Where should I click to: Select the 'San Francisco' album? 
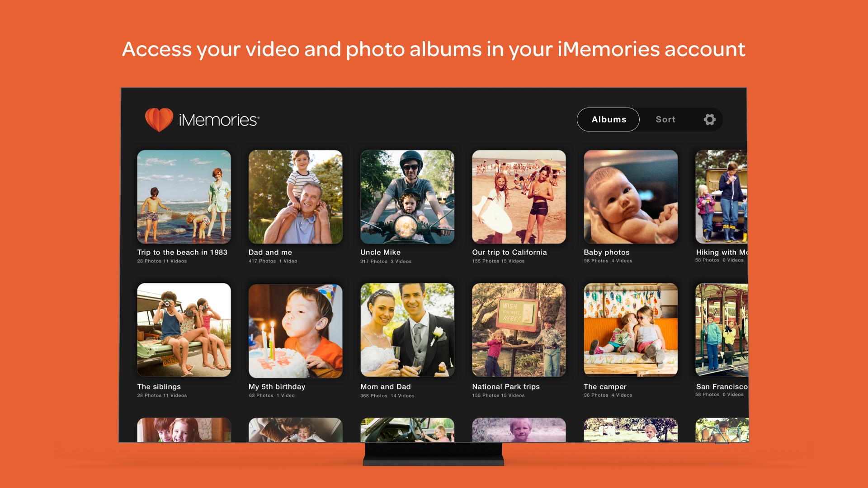[723, 330]
